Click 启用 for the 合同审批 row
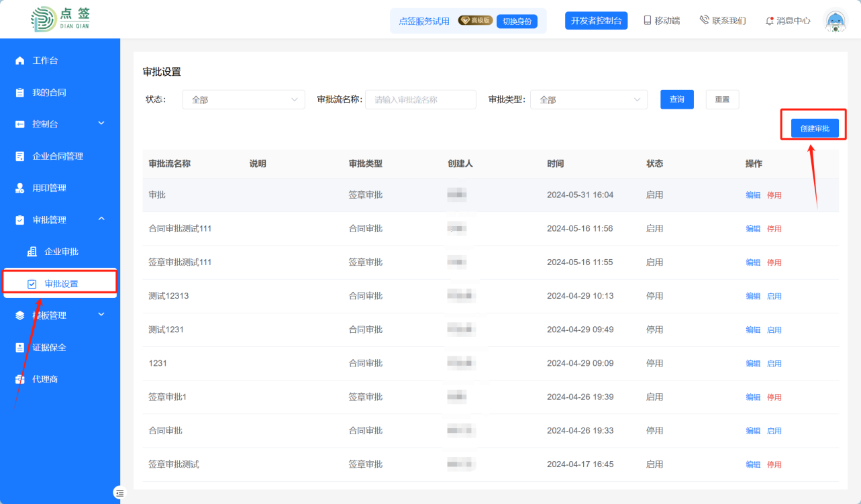This screenshot has width=861, height=504. click(x=774, y=431)
